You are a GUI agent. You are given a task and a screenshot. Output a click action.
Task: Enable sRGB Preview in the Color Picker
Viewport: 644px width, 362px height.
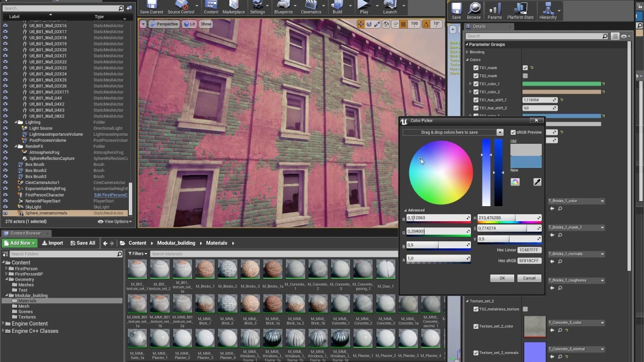(513, 132)
